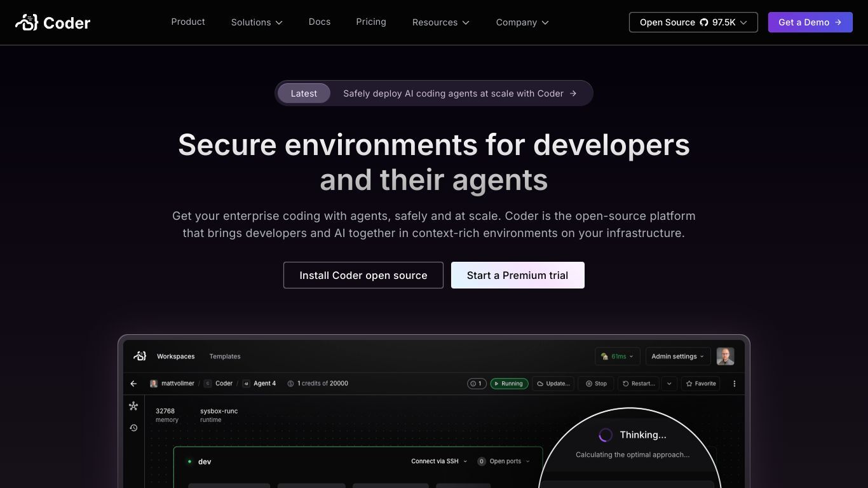Open the Product page
This screenshot has height=488, width=868.
188,22
